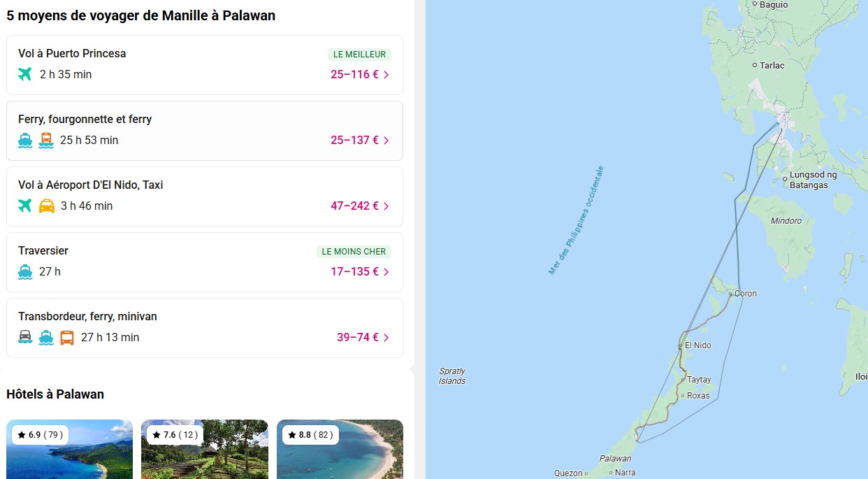Expand the Vol à Puerto Princesa chevron
This screenshot has width=868, height=479.
click(x=386, y=75)
